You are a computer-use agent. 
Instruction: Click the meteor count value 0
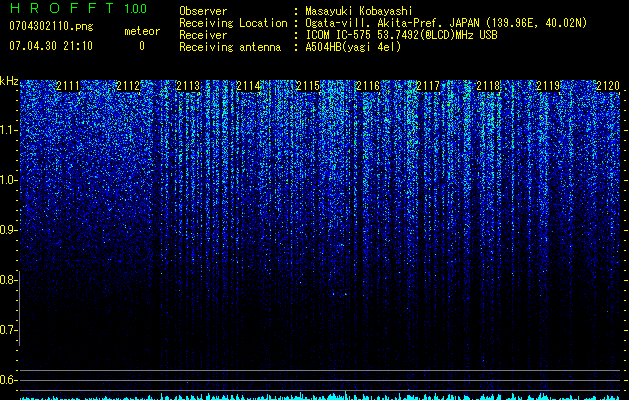142,46
